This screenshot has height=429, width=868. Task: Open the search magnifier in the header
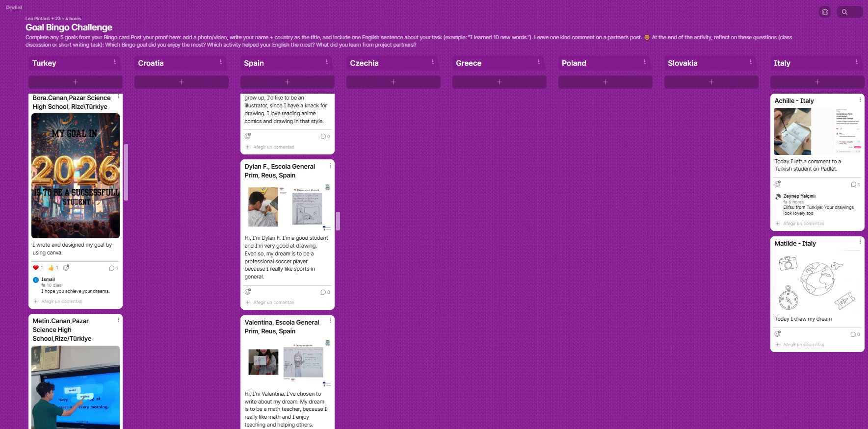point(844,12)
